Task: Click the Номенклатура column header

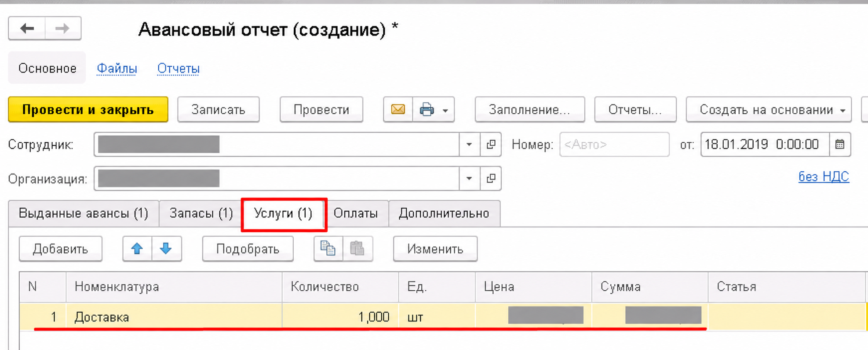Action: pyautogui.click(x=174, y=287)
